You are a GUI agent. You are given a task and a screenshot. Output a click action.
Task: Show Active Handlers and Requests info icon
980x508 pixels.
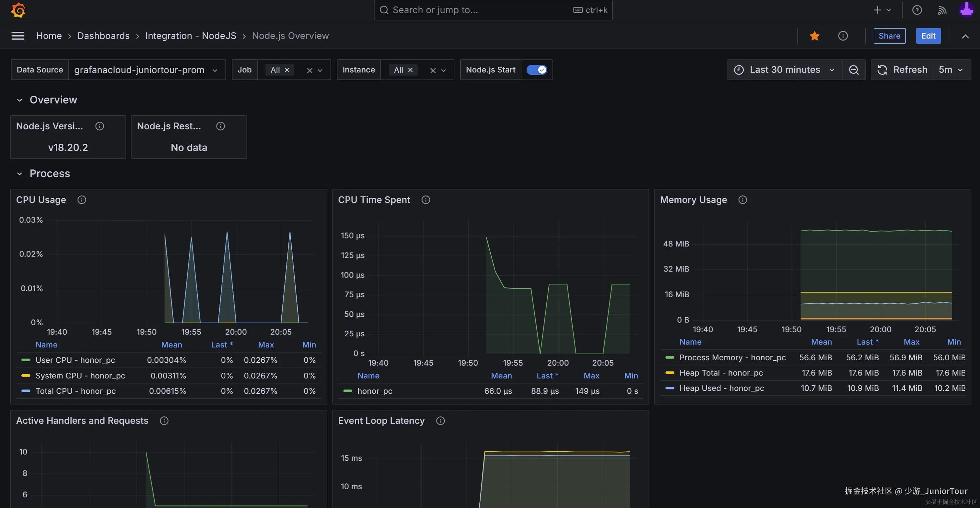pos(164,421)
